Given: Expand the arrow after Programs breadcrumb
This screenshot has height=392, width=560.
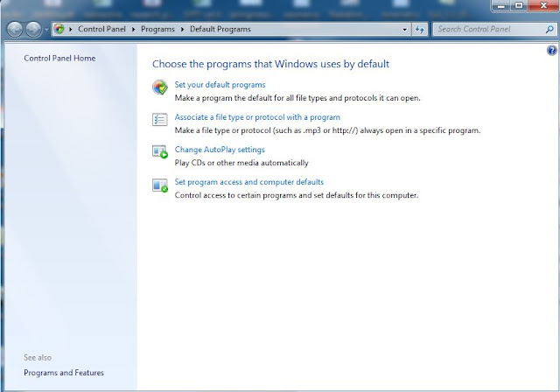Looking at the screenshot, I should [182, 29].
